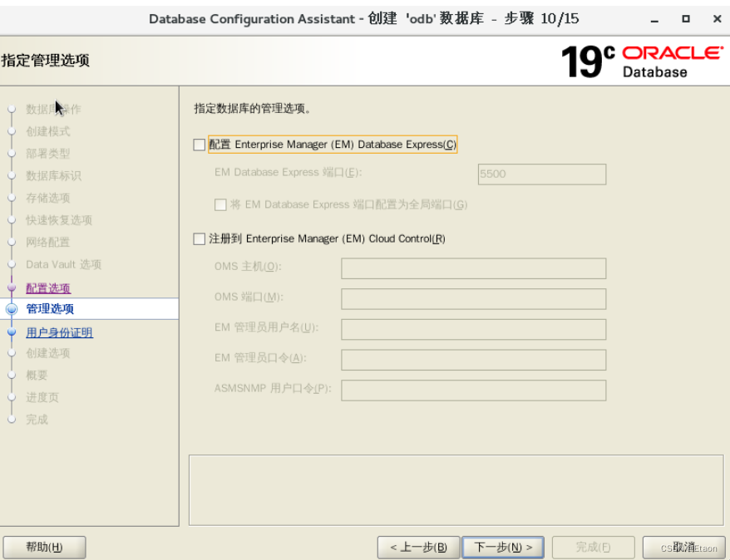The width and height of the screenshot is (730, 560).
Task: Select Data Vault 选项 step in sidebar
Action: (63, 265)
